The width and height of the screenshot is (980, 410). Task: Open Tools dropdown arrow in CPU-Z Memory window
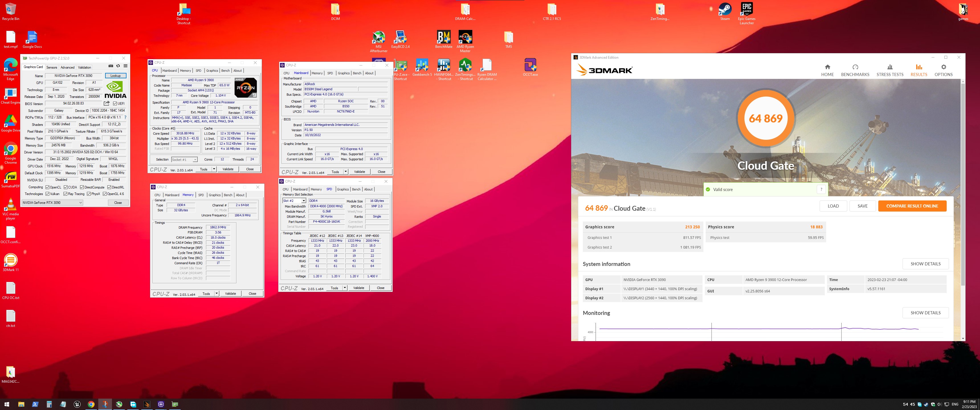[217, 294]
